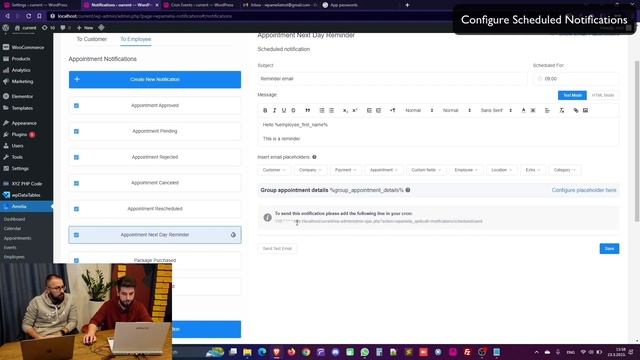Toggle Appointment Approved notification checkbox
Image resolution: width=640 pixels, height=360 pixels.
click(x=76, y=105)
